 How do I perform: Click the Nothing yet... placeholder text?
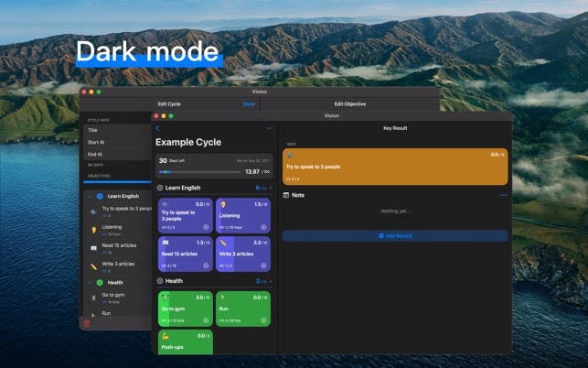point(395,211)
